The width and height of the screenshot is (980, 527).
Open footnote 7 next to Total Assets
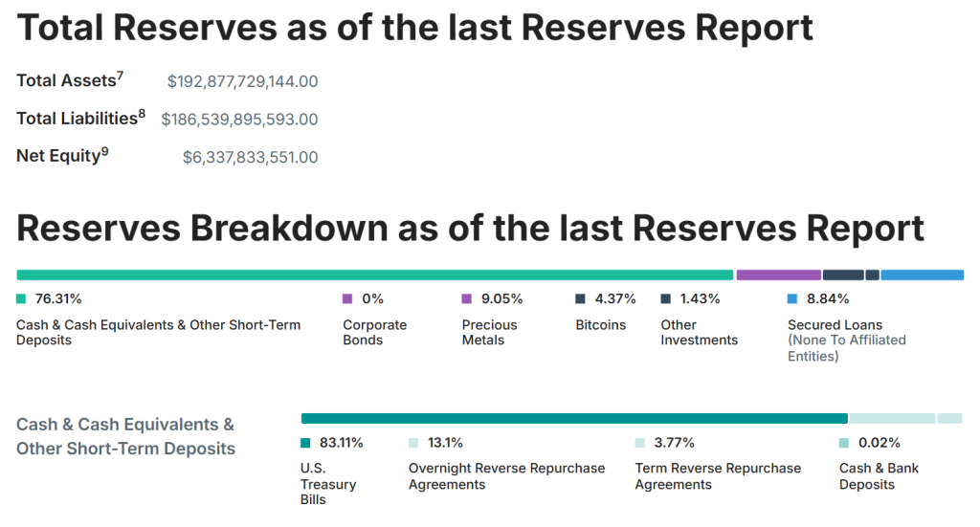[121, 76]
